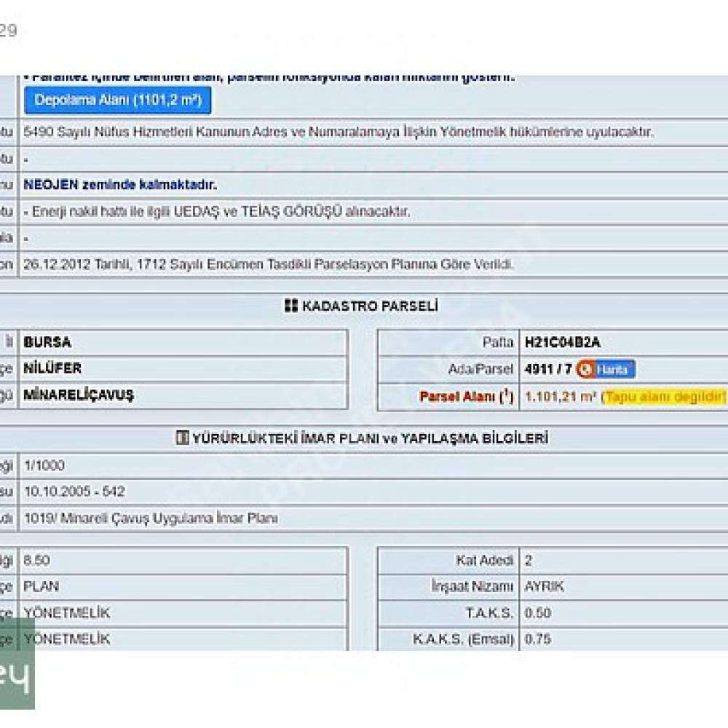Select the '4911 / 7' parcel number

pyautogui.click(x=548, y=369)
